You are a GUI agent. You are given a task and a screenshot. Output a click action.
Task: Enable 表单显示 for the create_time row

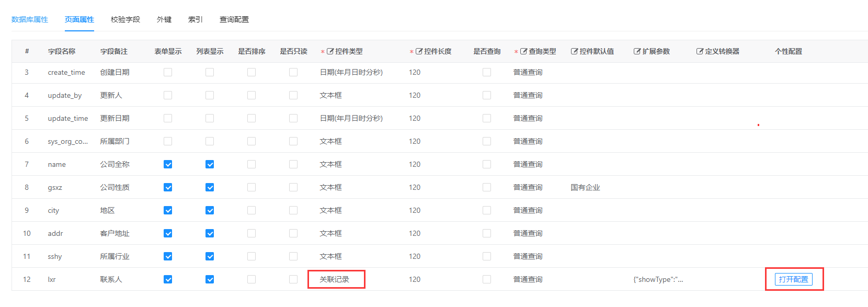tap(168, 72)
